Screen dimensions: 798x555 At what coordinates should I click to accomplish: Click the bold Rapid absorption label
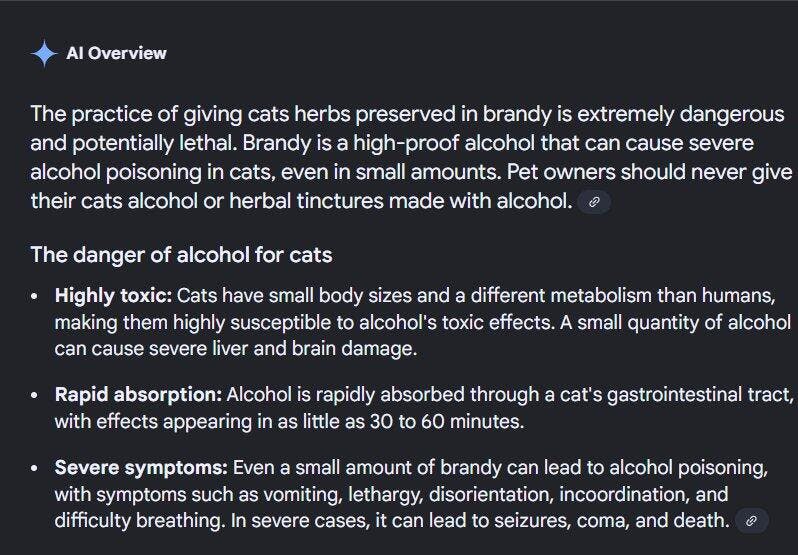pos(138,394)
